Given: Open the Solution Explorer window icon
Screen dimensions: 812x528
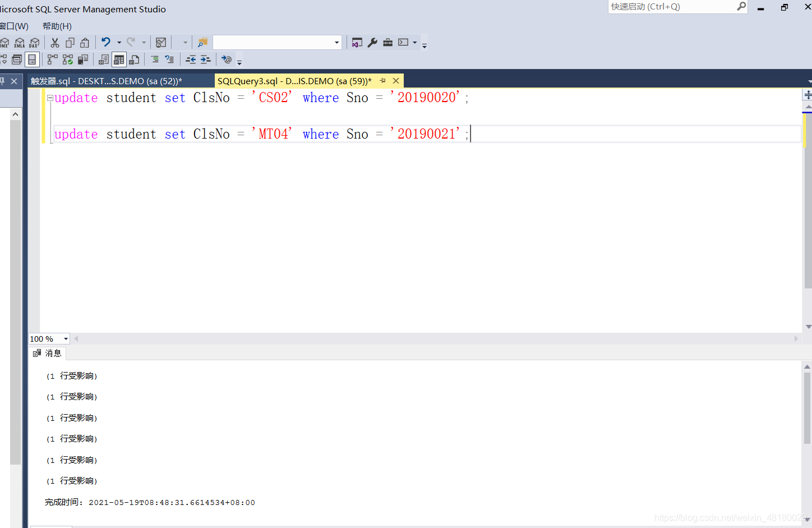Looking at the screenshot, I should pos(357,43).
